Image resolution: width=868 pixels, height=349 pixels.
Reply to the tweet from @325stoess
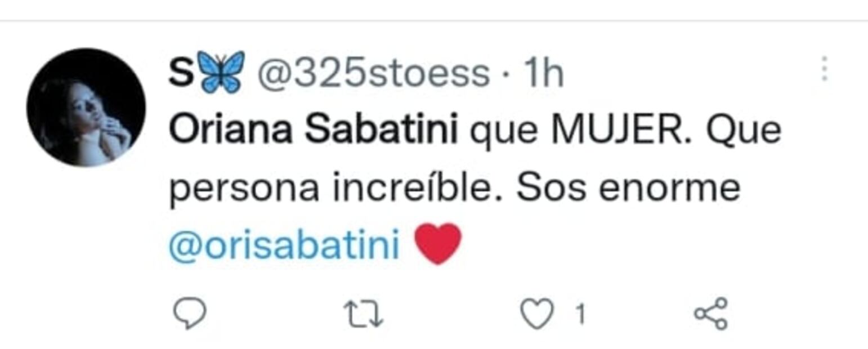pos(189,314)
